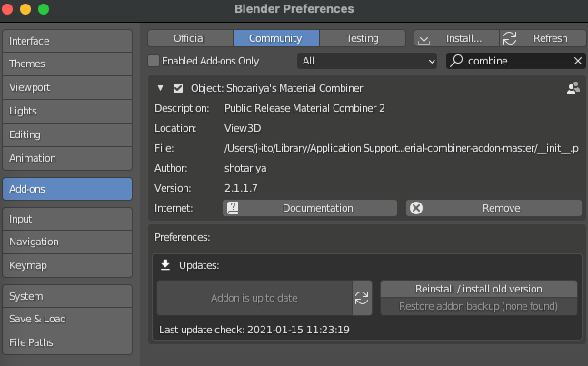Click Addon is up to date button
This screenshot has height=366, width=588.
(254, 298)
